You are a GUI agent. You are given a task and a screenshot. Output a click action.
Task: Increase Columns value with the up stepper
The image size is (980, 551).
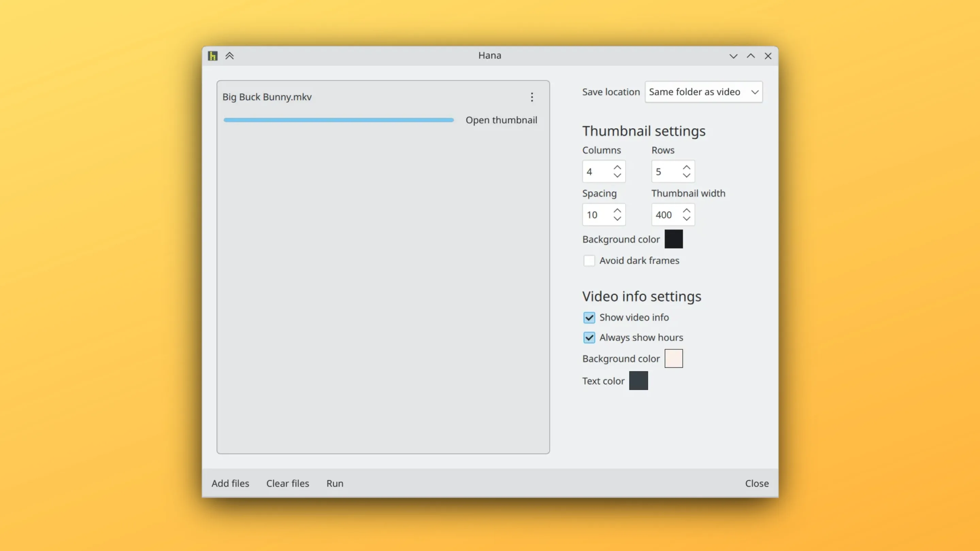coord(618,167)
